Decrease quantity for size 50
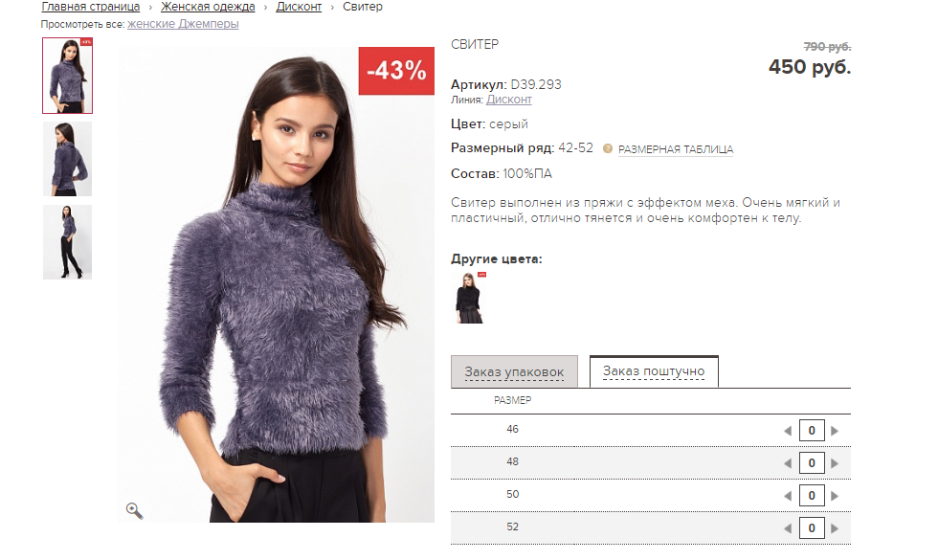Screen dimensions: 938x560 point(788,496)
